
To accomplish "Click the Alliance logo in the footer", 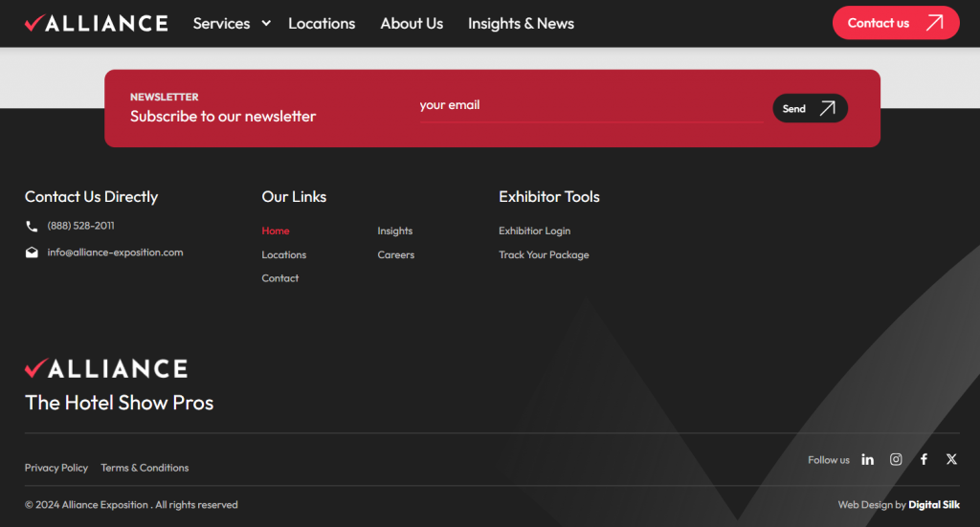I will point(106,368).
